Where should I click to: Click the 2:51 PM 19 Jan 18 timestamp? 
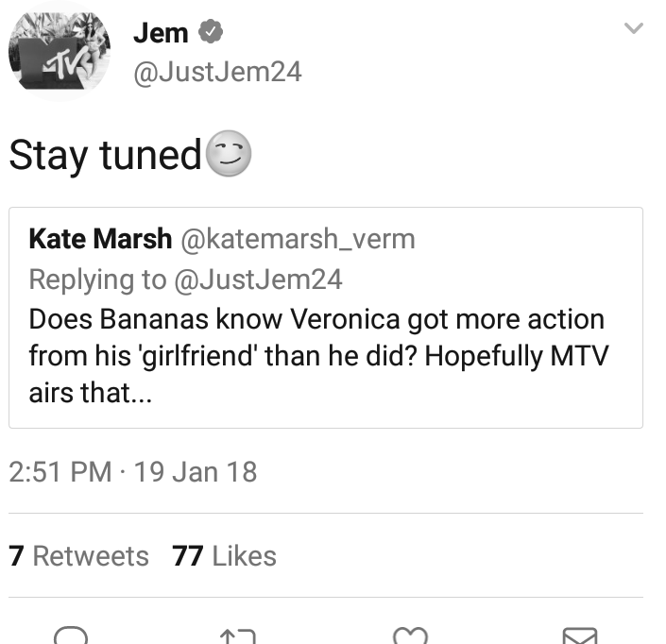click(x=133, y=472)
